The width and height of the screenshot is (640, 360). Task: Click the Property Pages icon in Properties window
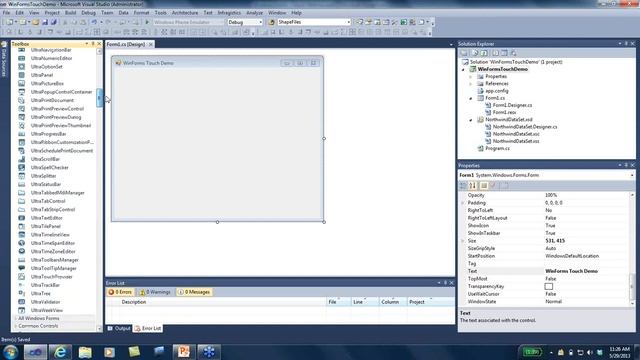504,186
